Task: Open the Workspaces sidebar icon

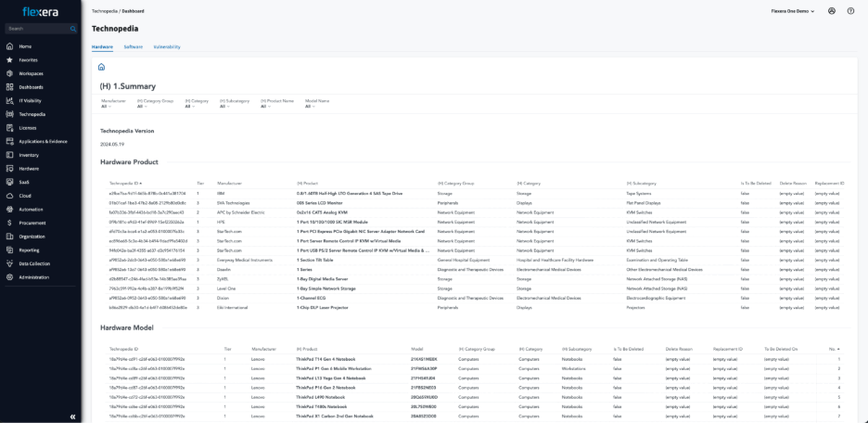Action: 9,73
